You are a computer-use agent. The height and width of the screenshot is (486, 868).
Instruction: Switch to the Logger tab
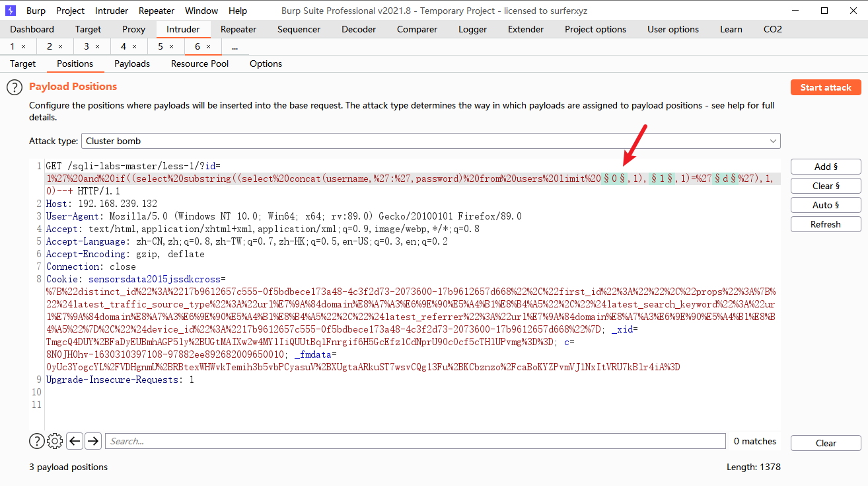point(472,29)
